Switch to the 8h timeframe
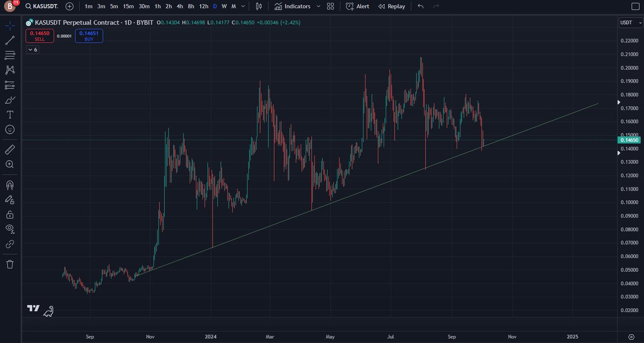The width and height of the screenshot is (644, 343). pyautogui.click(x=191, y=6)
